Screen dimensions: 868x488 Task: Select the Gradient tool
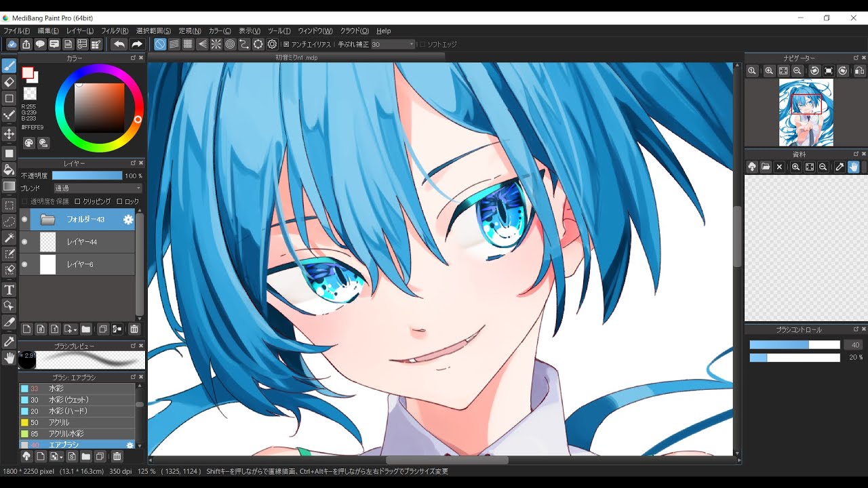coord(9,186)
